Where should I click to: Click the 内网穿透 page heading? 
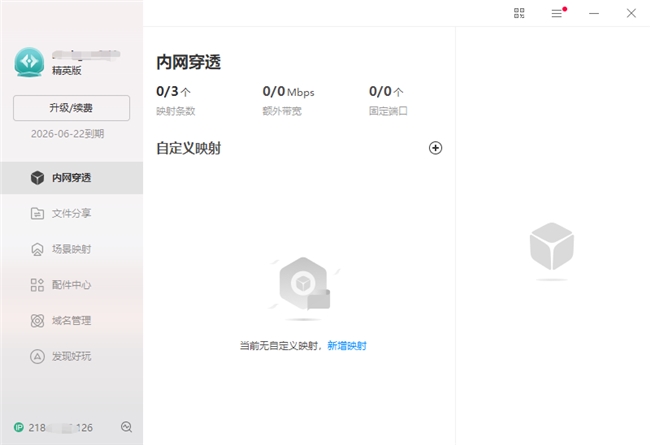pos(189,62)
